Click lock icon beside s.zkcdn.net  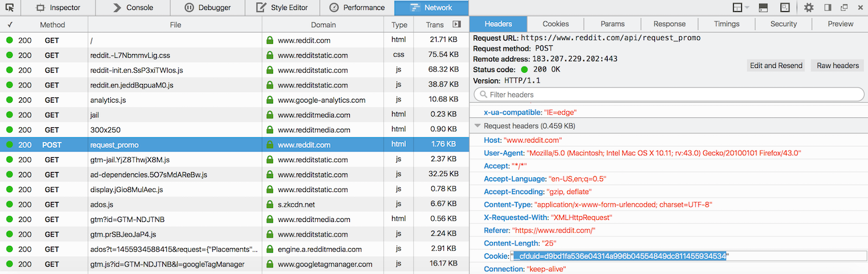pyautogui.click(x=270, y=204)
